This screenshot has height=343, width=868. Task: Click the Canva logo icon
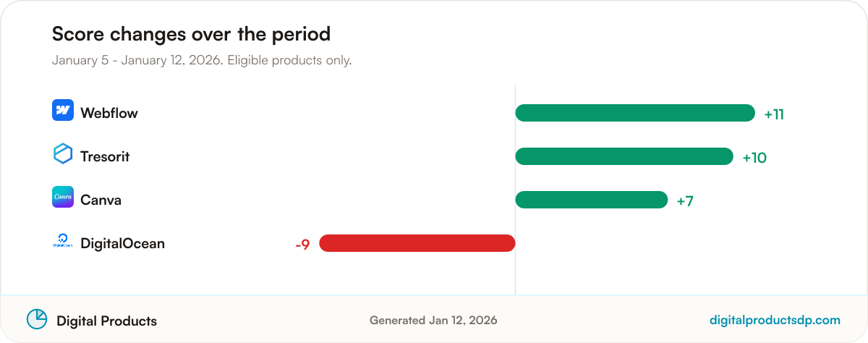click(x=63, y=197)
